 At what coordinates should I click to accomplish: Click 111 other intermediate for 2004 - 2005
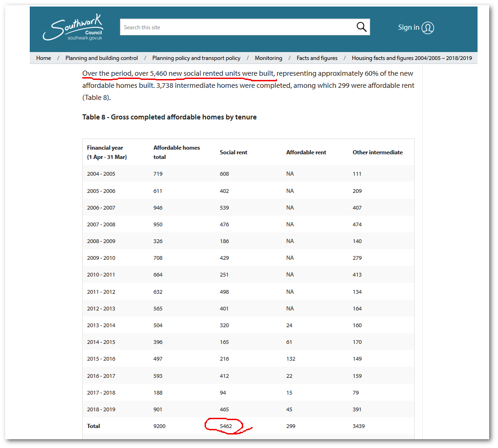click(x=357, y=174)
